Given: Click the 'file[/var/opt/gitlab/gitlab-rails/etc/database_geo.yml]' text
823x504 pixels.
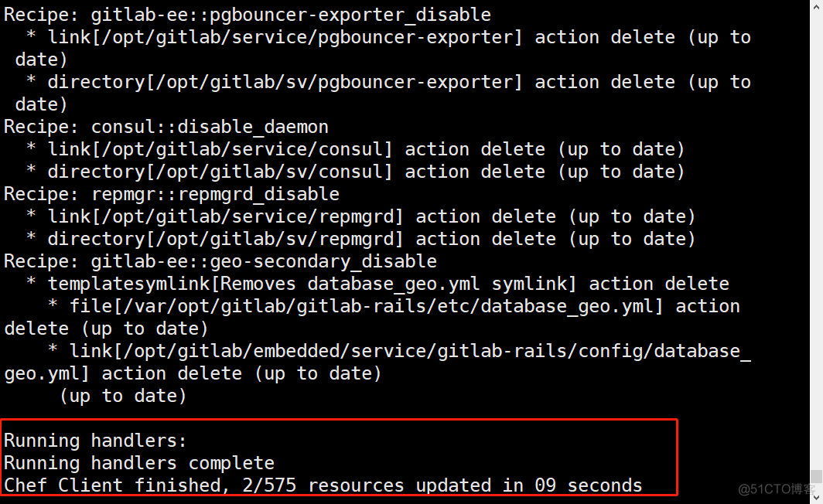Looking at the screenshot, I should click(367, 306).
